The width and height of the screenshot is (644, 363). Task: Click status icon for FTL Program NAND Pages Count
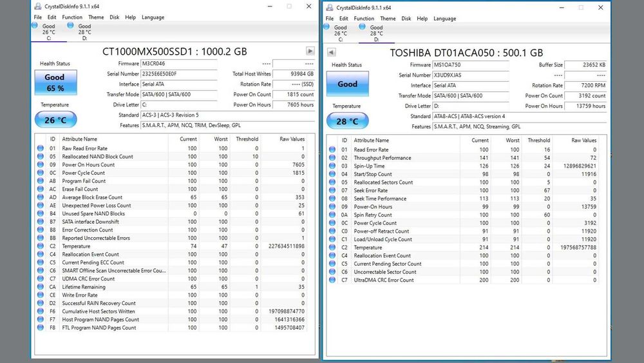click(40, 328)
